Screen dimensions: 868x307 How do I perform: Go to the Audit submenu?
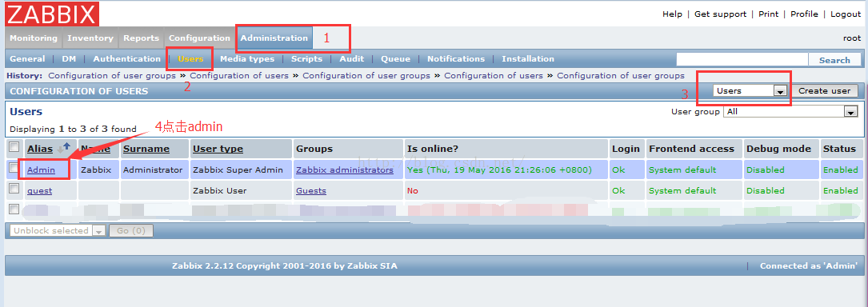point(351,58)
